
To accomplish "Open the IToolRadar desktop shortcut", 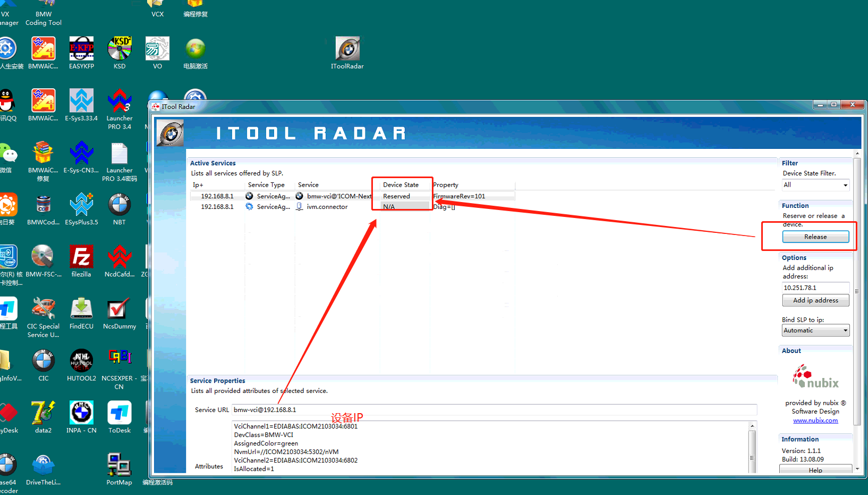I will [x=347, y=53].
